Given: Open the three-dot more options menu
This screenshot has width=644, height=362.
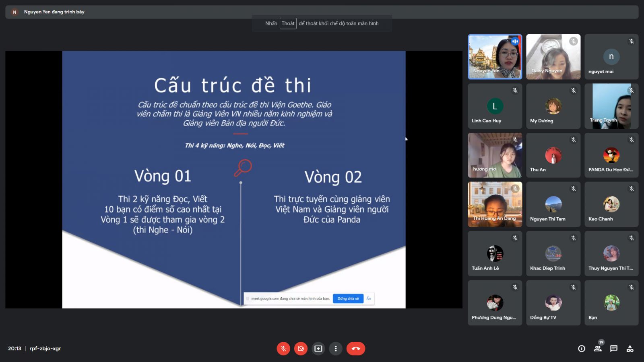Looking at the screenshot, I should [x=336, y=349].
